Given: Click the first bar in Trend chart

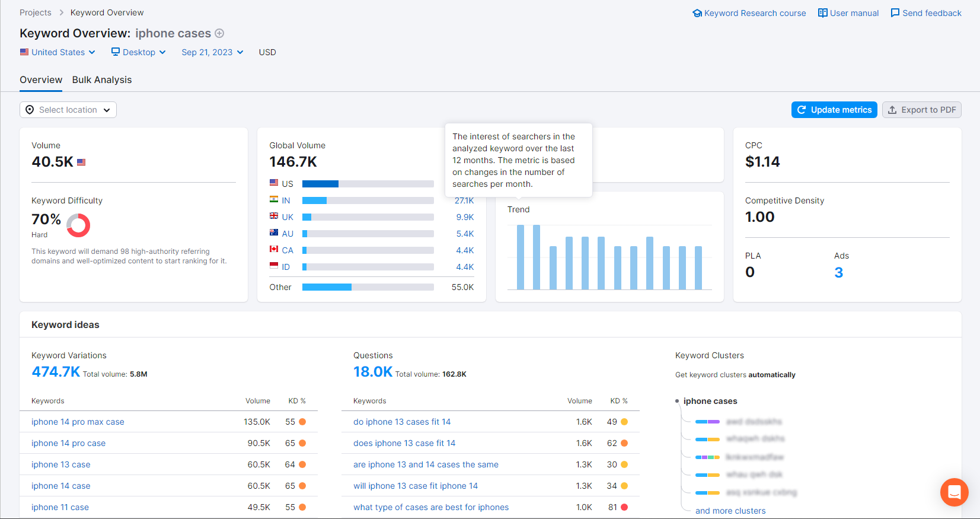Looking at the screenshot, I should [521, 257].
